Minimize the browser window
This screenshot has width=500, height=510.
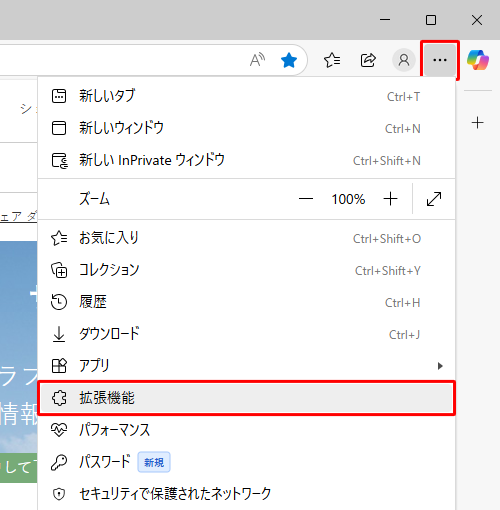(385, 20)
